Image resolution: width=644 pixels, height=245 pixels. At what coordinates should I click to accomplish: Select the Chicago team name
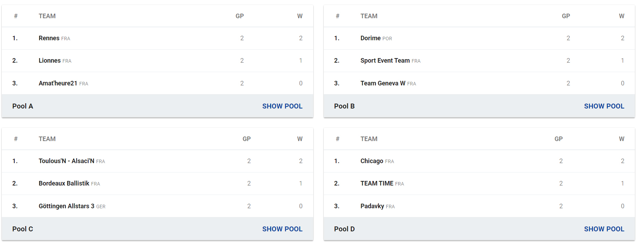click(372, 161)
